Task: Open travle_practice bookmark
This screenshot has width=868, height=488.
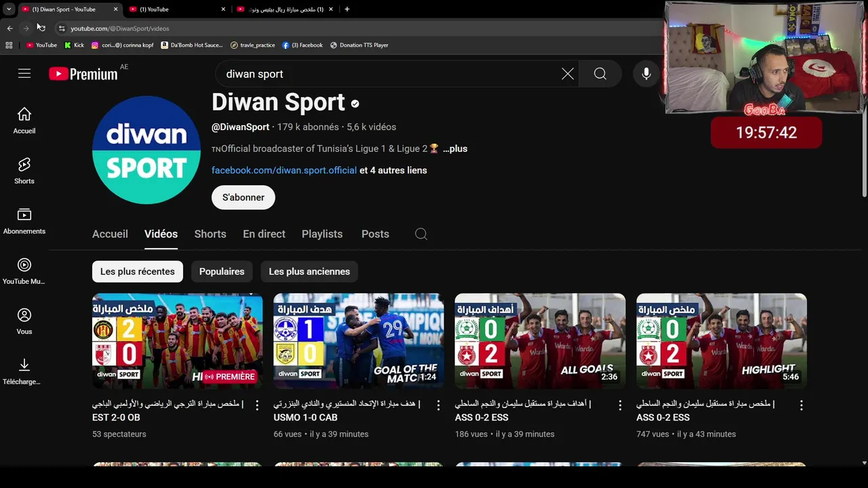Action: (x=252, y=45)
